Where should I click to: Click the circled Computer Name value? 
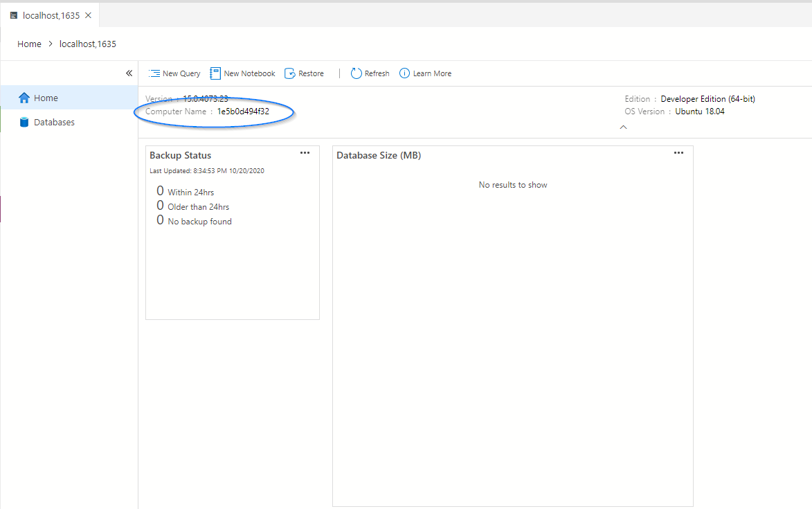point(242,111)
